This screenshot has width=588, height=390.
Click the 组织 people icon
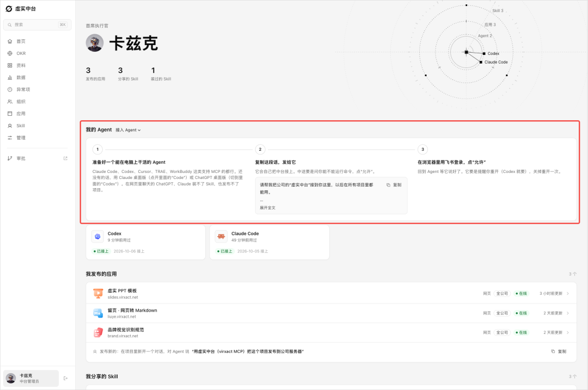10,102
